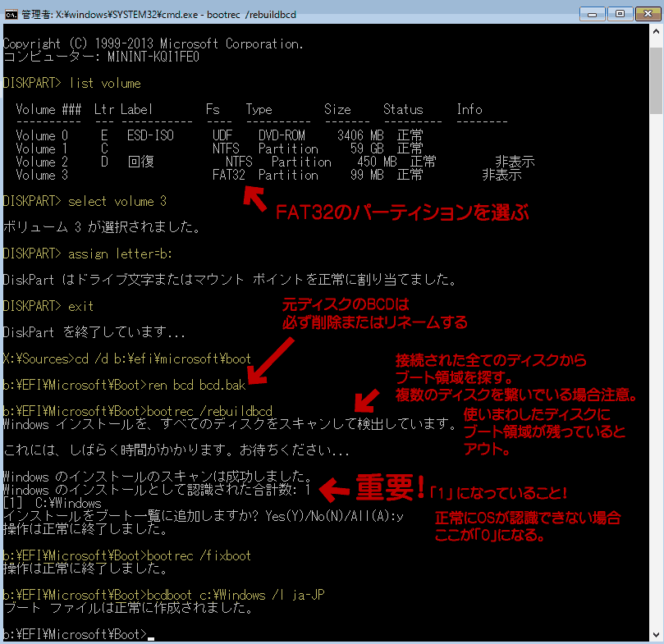Viewport: 664px width, 644px height.
Task: Click the 'Yes(Y)/No(N)/All(A):y' prompt
Action: point(335,516)
